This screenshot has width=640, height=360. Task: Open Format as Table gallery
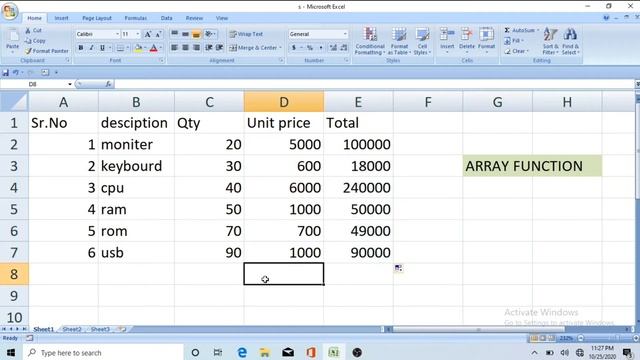[399, 41]
